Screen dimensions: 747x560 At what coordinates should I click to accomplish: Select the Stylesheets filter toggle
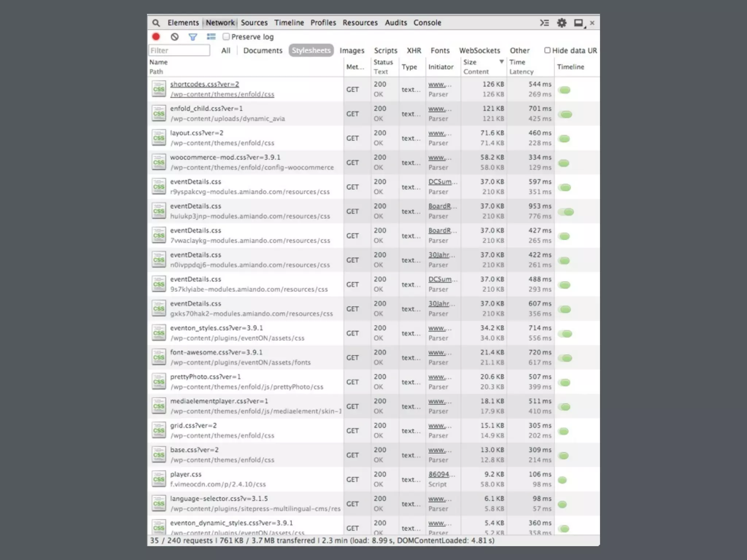coord(311,50)
